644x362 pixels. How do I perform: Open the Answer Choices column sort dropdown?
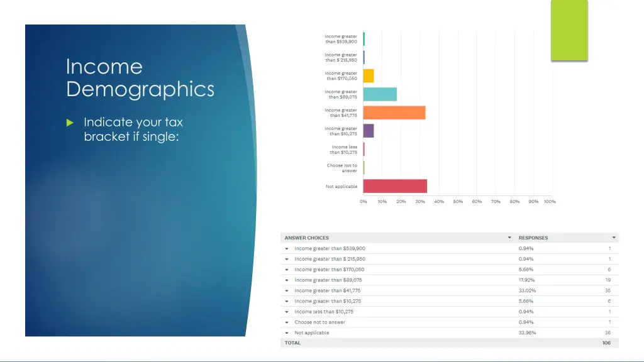509,238
